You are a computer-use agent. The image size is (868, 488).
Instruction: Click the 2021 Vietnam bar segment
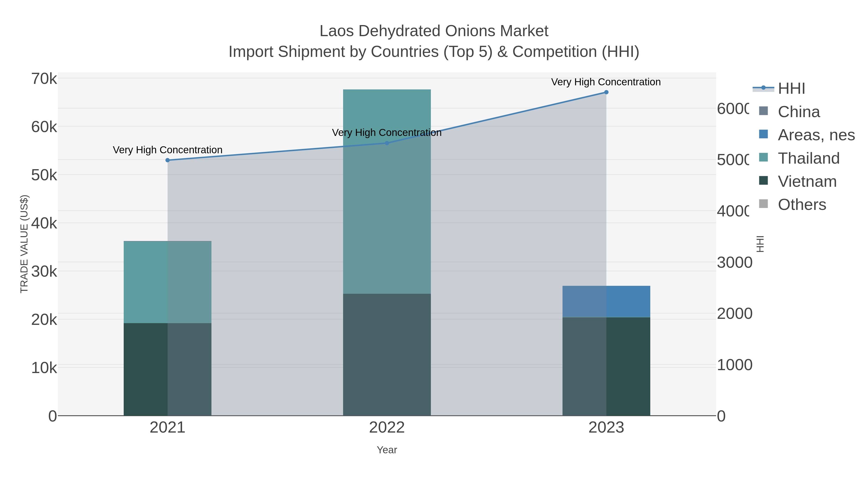pyautogui.click(x=168, y=369)
